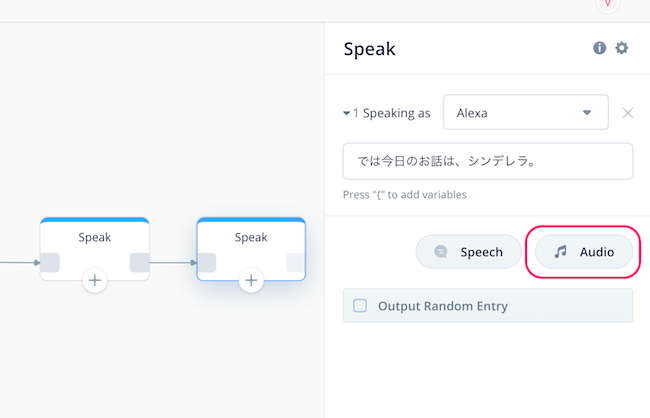Open the Alexa voice dropdown
Viewport: 650px width, 418px height.
[x=526, y=112]
